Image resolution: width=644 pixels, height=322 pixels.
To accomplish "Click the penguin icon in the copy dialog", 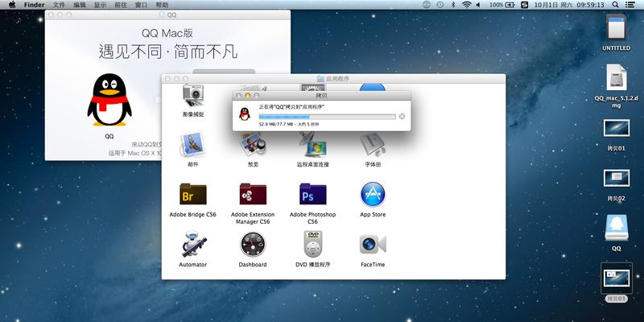I will [x=245, y=114].
